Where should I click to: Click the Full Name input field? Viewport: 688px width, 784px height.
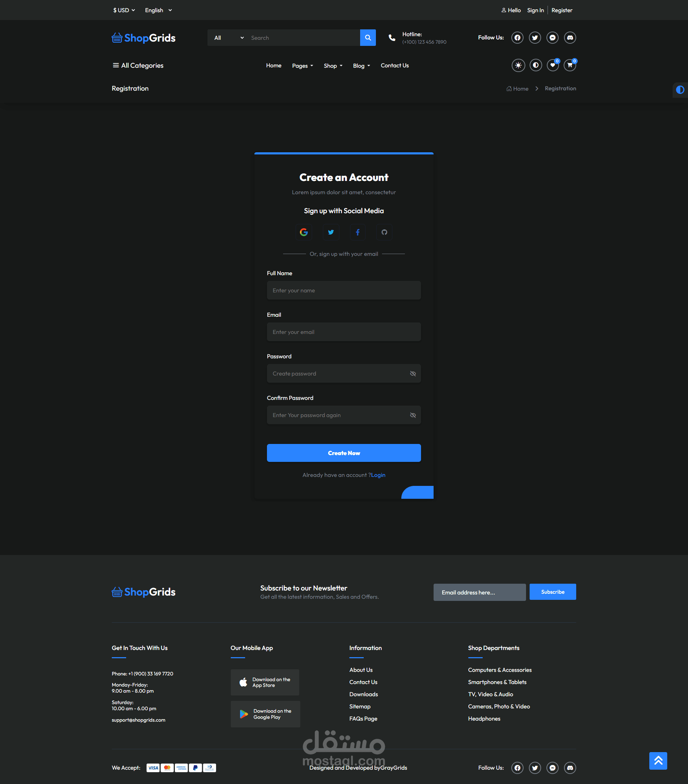(344, 290)
